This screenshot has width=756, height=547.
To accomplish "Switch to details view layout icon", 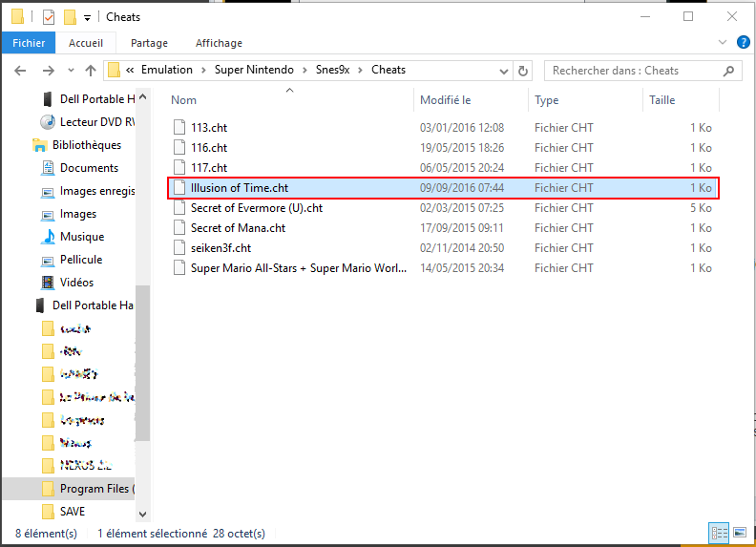I will click(x=717, y=532).
